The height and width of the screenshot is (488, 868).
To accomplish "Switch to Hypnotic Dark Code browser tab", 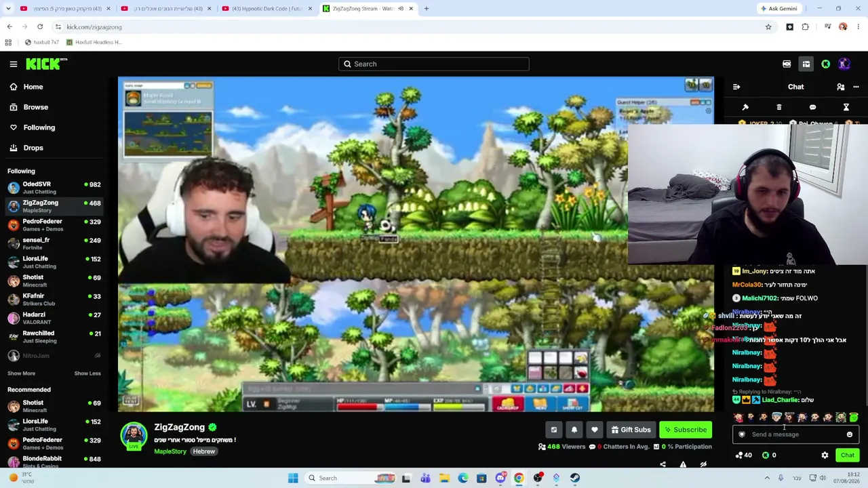I will pyautogui.click(x=266, y=8).
